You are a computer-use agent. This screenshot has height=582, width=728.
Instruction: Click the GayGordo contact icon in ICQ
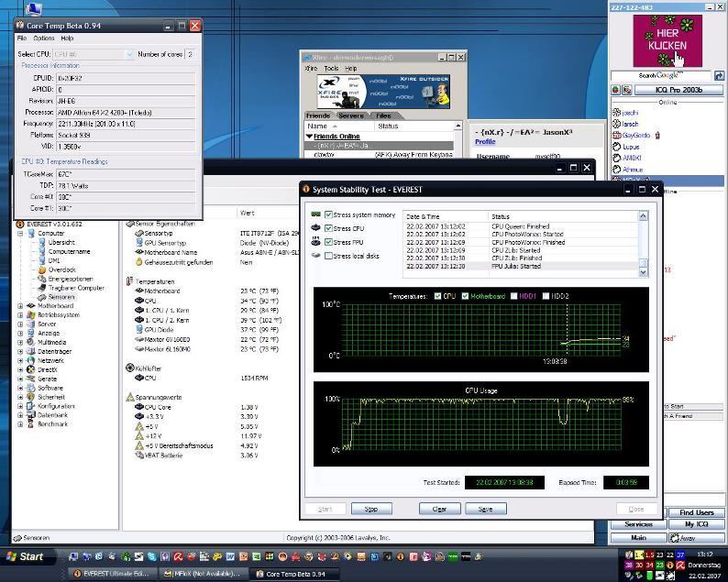coord(616,135)
